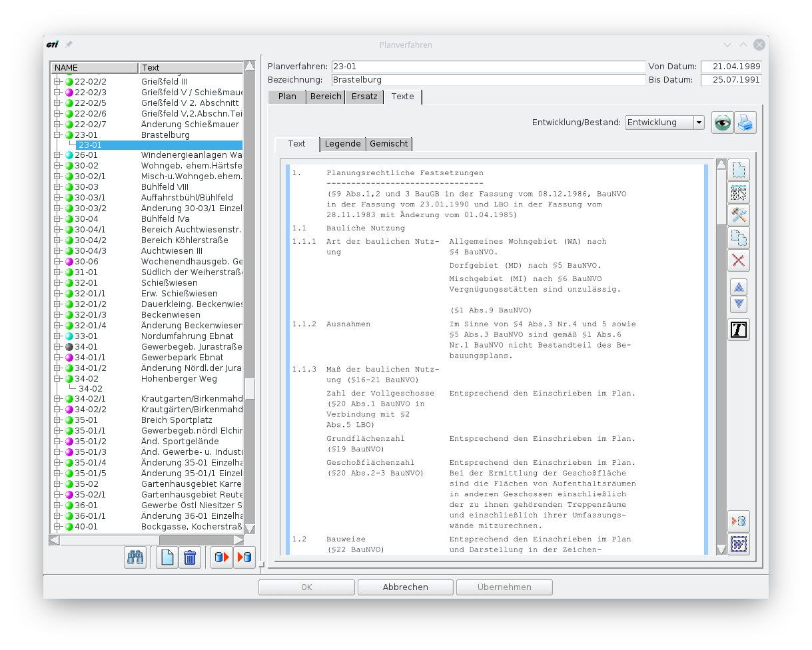Screen dimensions: 812x650
Task: Open the Entwicklung/Bestand dropdown
Action: pyautogui.click(x=698, y=123)
